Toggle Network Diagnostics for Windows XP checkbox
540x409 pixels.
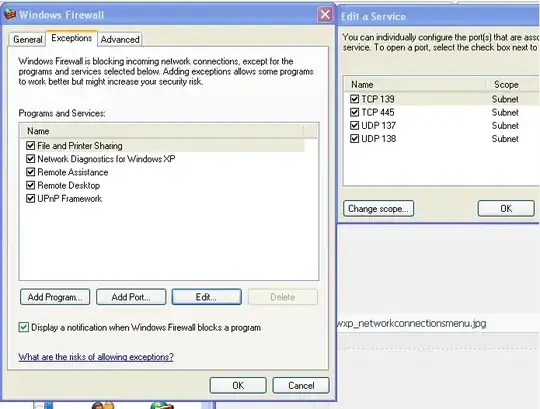click(x=30, y=159)
